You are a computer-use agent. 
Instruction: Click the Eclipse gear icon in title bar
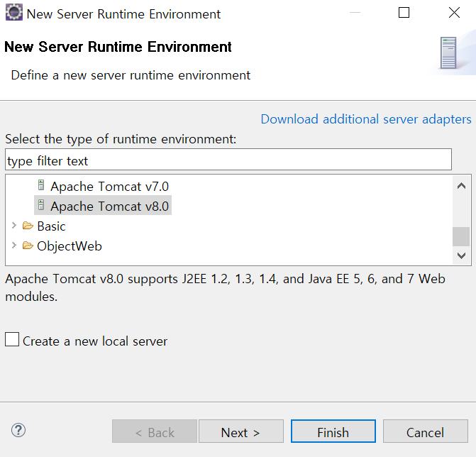[14, 13]
